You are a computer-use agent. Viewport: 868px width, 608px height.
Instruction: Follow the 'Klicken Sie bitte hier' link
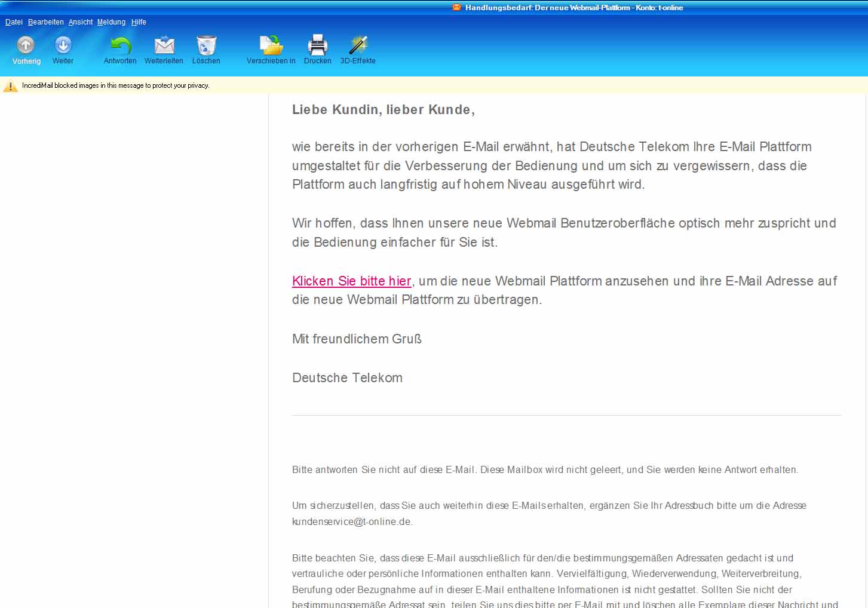pyautogui.click(x=352, y=281)
